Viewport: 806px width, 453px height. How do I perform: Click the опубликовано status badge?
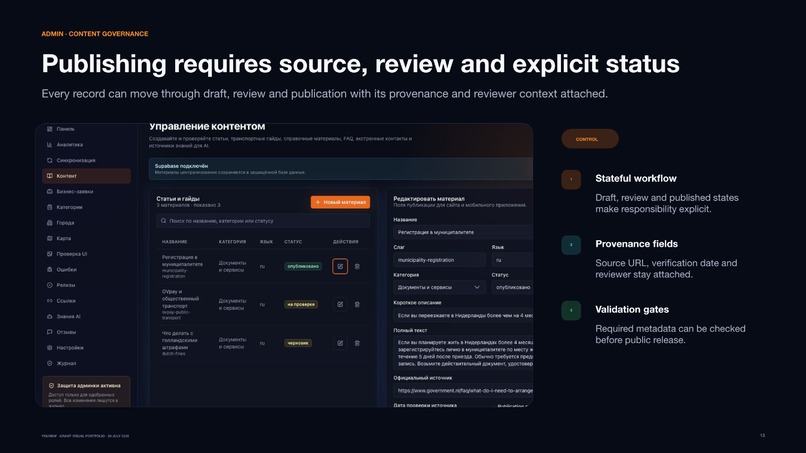[x=303, y=266]
